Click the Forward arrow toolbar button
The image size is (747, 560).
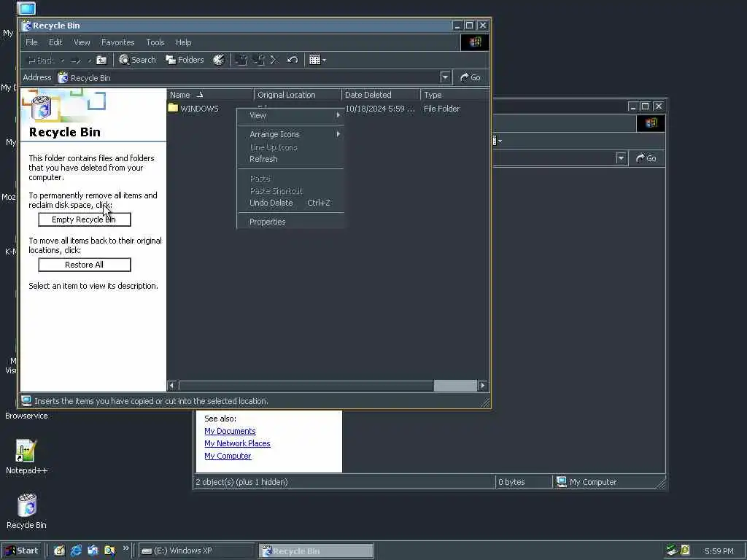[76, 60]
